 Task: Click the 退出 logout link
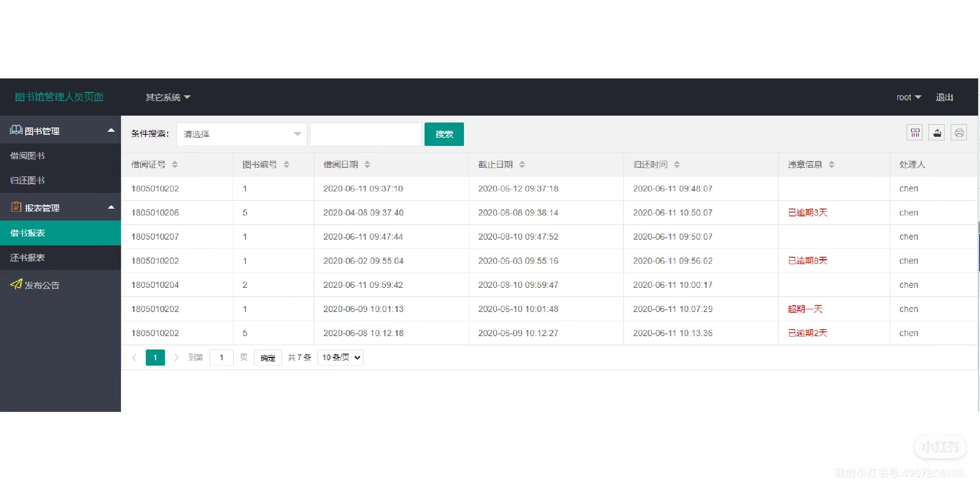point(944,97)
